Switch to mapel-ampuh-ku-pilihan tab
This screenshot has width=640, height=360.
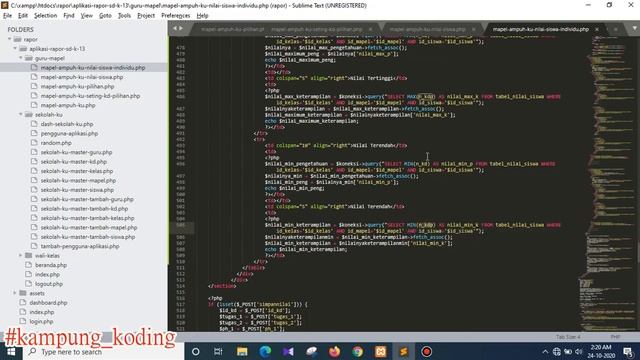pyautogui.click(x=232, y=29)
